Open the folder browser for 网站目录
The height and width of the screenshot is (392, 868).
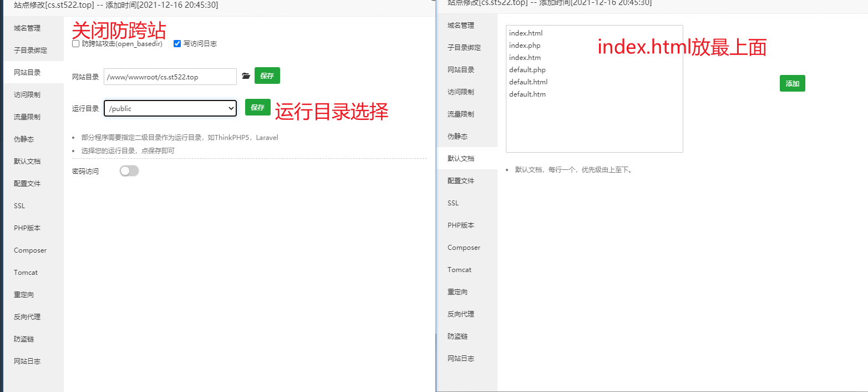pos(246,77)
